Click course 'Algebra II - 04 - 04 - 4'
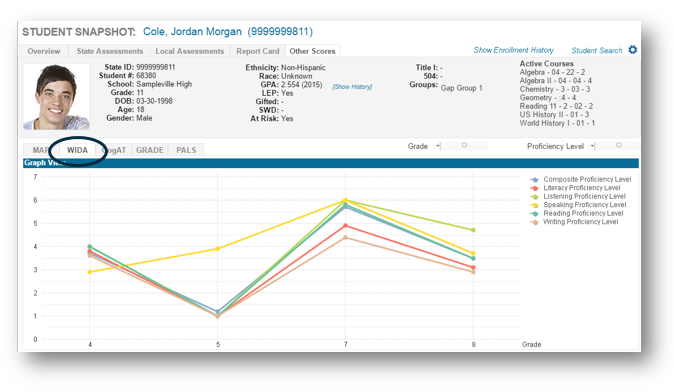The image size is (674, 392). click(x=555, y=81)
